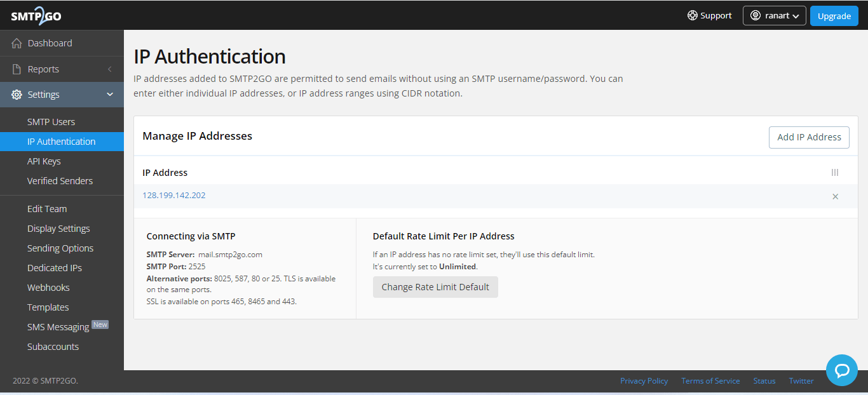
Task: Click the Reports document icon
Action: pyautogui.click(x=17, y=69)
